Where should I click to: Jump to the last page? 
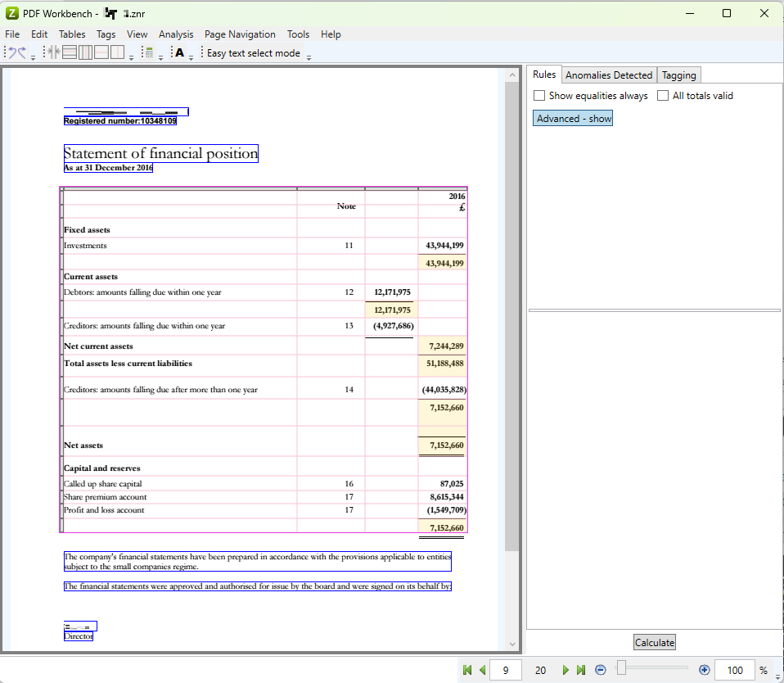[x=581, y=670]
